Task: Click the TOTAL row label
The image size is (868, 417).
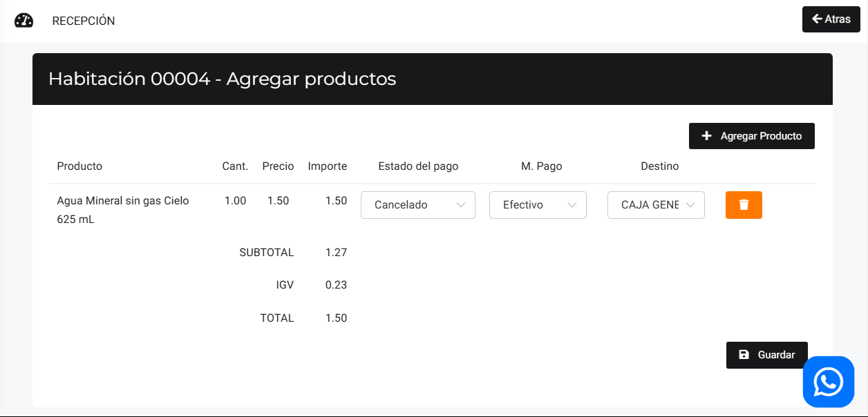Action: tap(277, 318)
